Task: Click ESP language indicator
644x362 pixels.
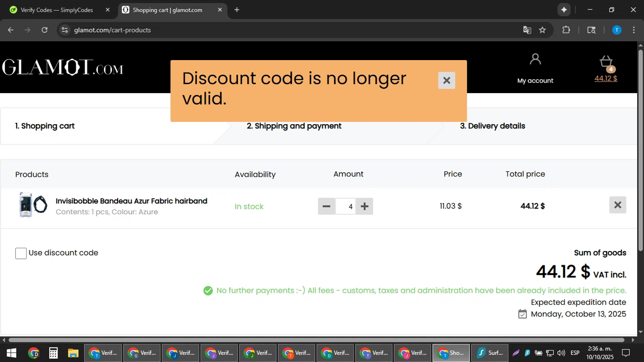Action: click(x=575, y=353)
